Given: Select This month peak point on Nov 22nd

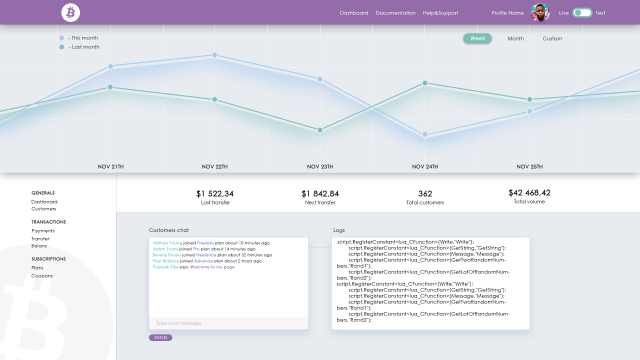Looking at the screenshot, I should (215, 55).
